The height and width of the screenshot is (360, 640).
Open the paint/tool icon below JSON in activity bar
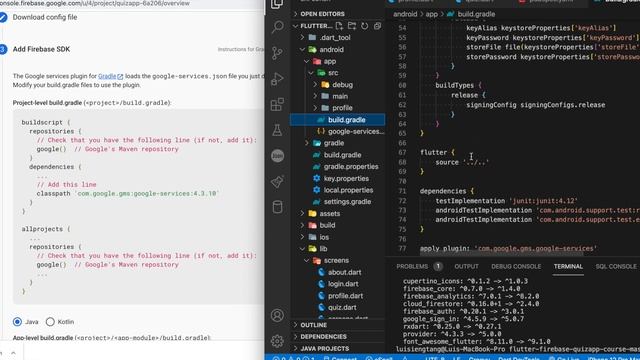(x=277, y=181)
